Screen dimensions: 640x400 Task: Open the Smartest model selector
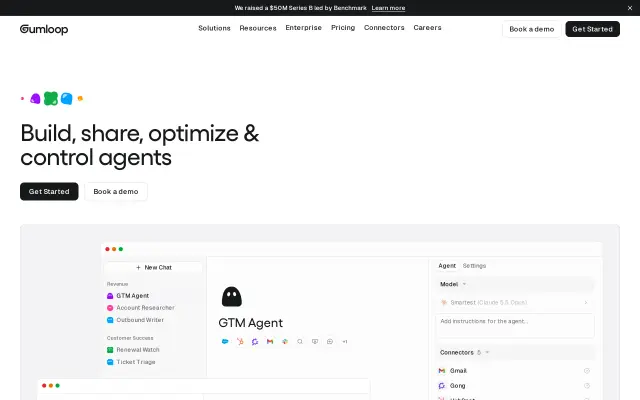coord(515,302)
